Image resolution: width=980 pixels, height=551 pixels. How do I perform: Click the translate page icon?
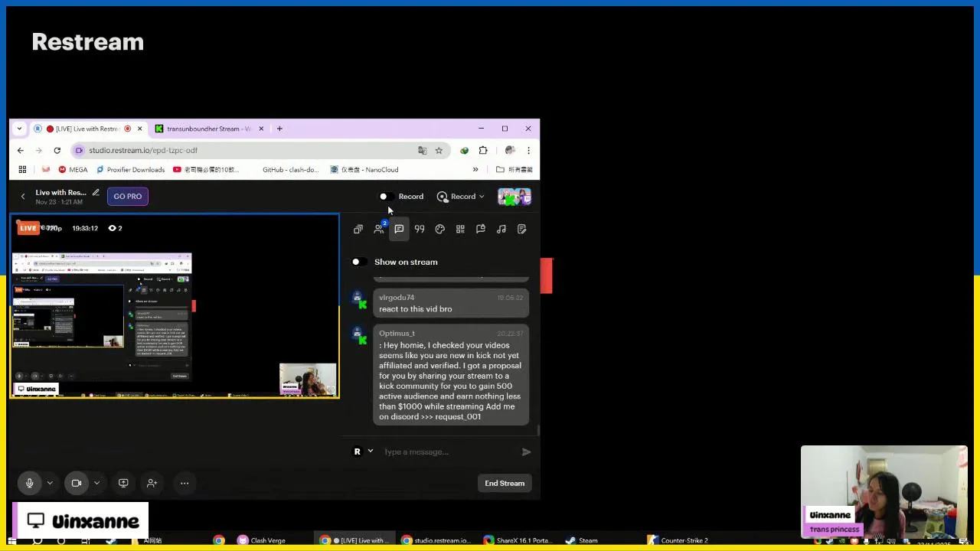(422, 151)
